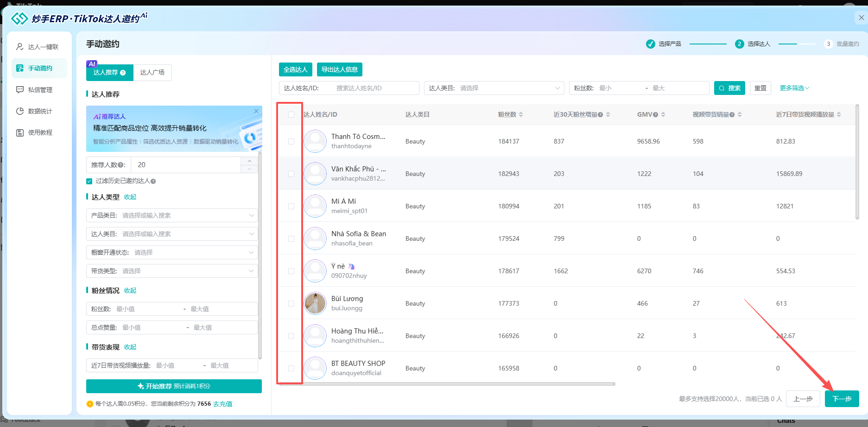Expand 更多筛选 filters
Viewport: 868px width, 427px height.
tap(794, 88)
